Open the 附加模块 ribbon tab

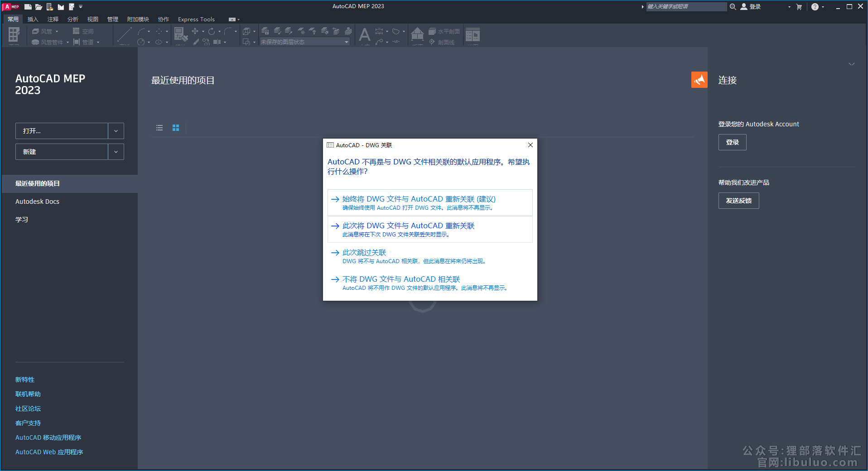coord(138,19)
